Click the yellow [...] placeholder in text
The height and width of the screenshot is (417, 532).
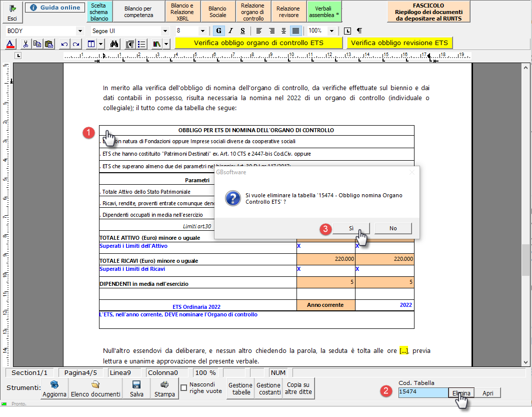coord(404,351)
